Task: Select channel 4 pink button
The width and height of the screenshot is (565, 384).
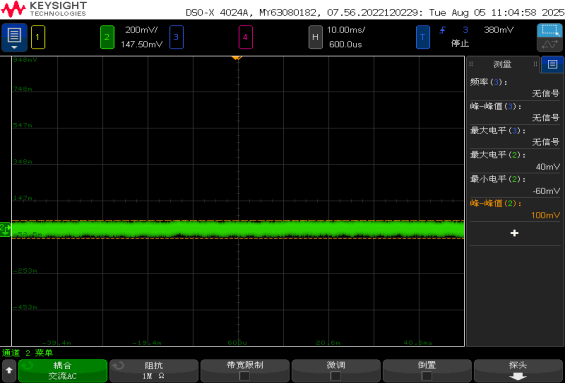Action: (x=245, y=37)
